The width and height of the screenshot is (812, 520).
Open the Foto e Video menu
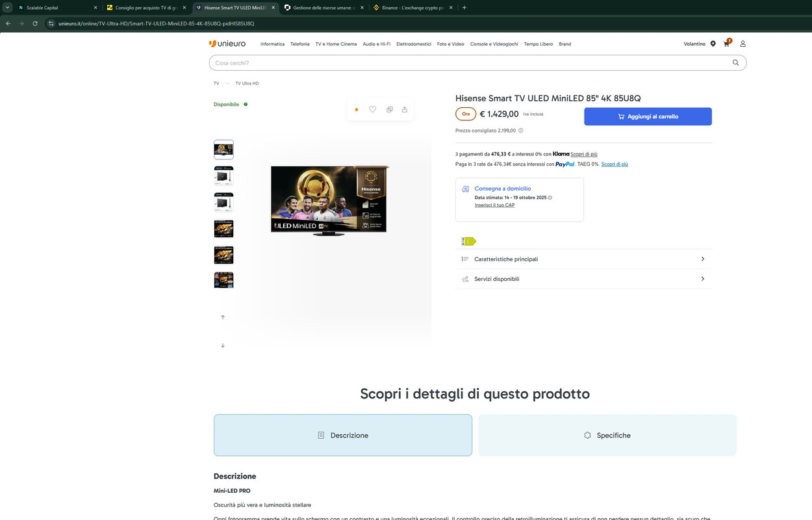[x=450, y=44]
